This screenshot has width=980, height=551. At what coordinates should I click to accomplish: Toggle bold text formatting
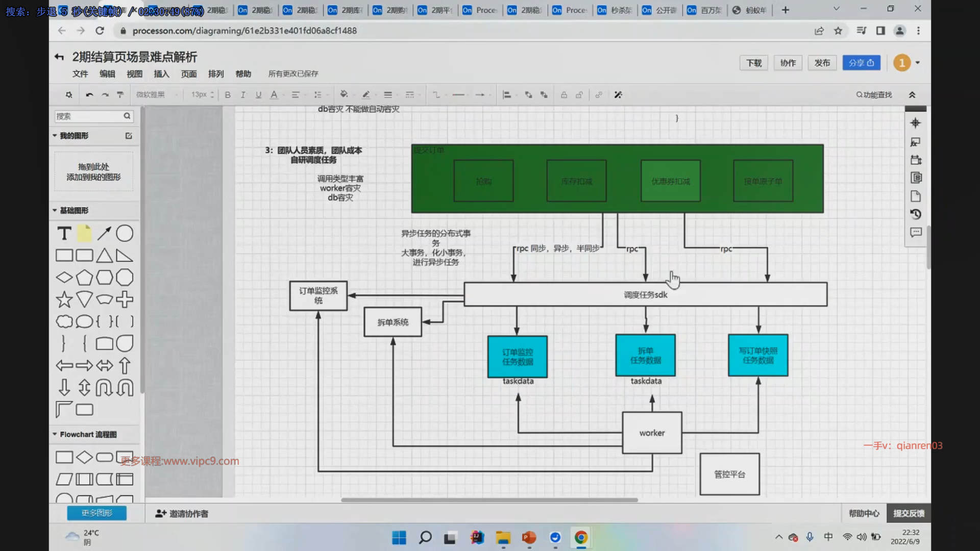click(228, 95)
